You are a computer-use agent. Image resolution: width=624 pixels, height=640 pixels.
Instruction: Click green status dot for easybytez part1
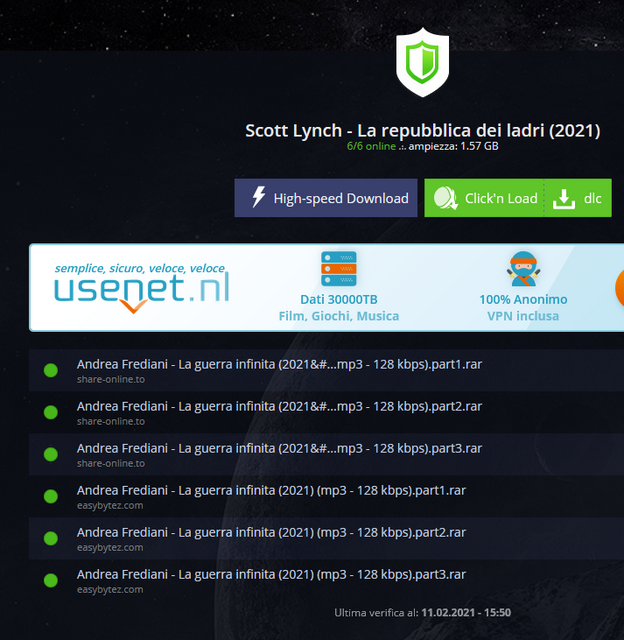pos(51,496)
